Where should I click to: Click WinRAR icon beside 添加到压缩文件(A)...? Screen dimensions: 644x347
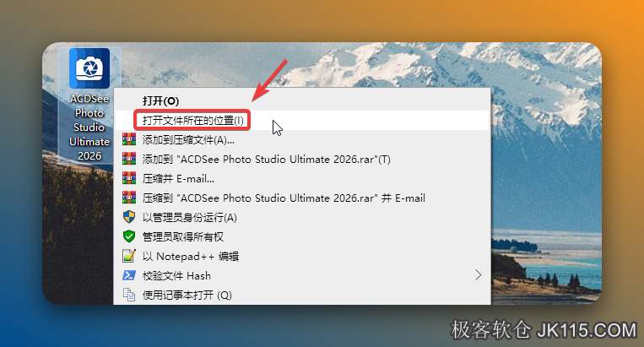[129, 139]
